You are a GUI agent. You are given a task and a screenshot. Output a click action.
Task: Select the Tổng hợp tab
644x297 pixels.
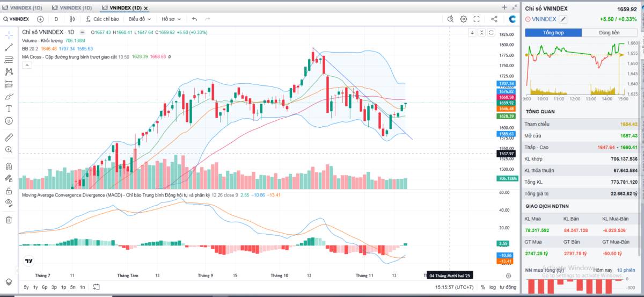click(554, 33)
